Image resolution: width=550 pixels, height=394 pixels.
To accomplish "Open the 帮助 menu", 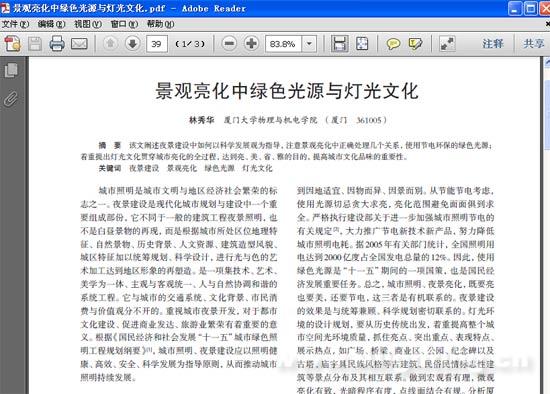I will pyautogui.click(x=161, y=24).
